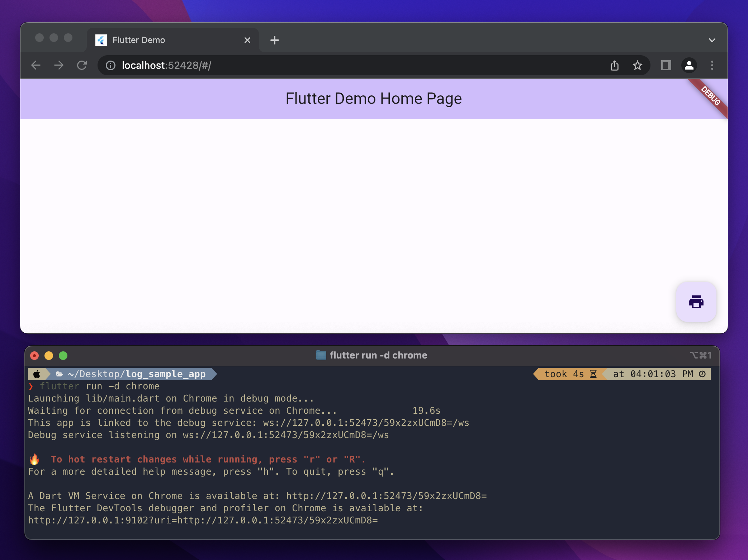Navigate back with the back arrow

[x=36, y=65]
